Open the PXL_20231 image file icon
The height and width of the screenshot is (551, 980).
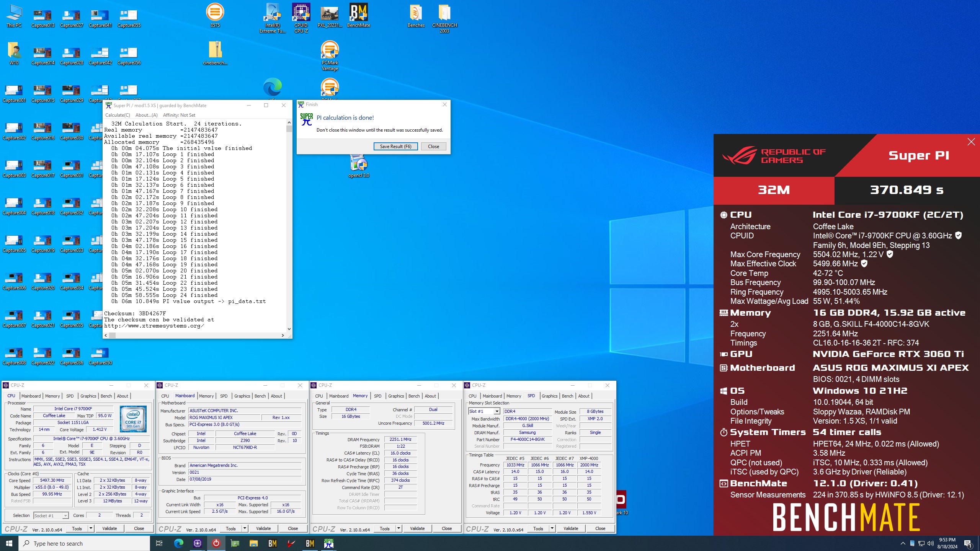point(330,16)
